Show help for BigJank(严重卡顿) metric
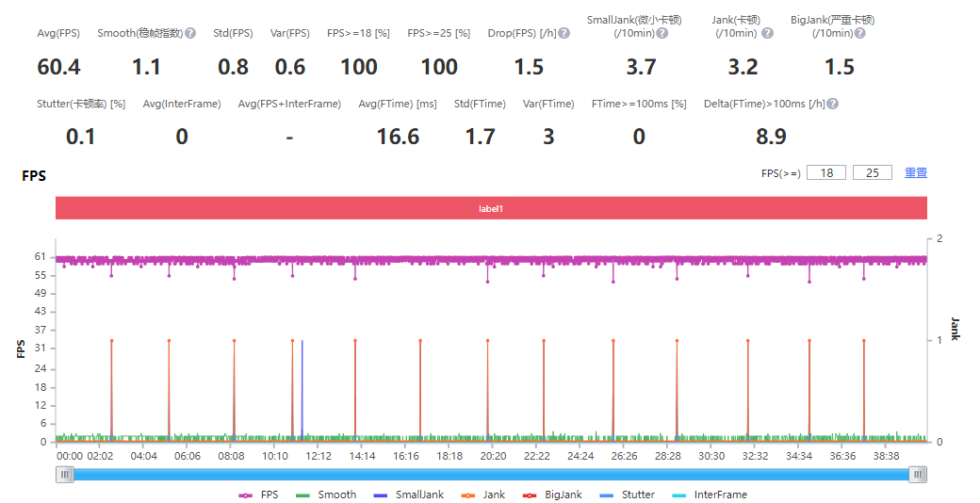This screenshot has width=980, height=503. [x=859, y=33]
